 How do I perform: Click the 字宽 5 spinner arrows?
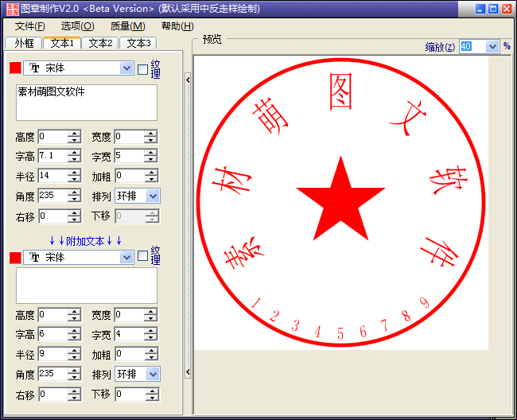point(151,156)
